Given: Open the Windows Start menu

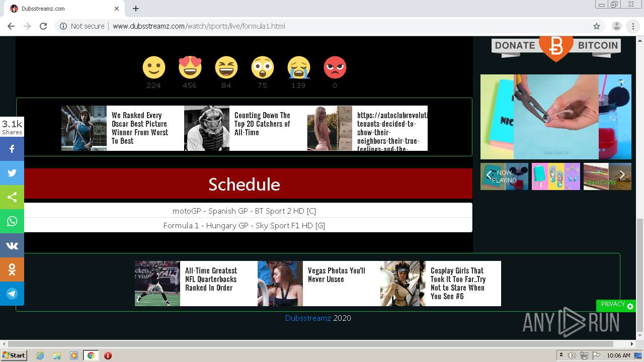Looking at the screenshot, I should click(14, 355).
